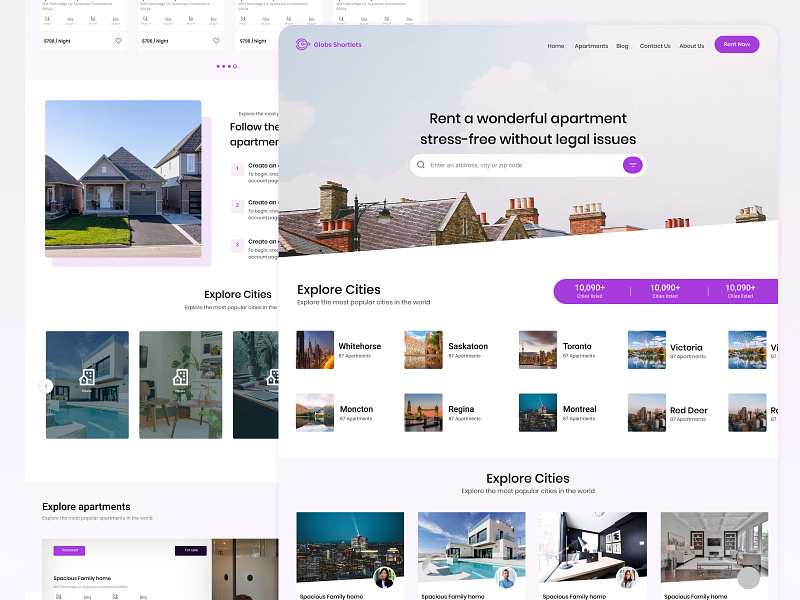Click the Rent Now button
The height and width of the screenshot is (600, 800).
pos(736,44)
